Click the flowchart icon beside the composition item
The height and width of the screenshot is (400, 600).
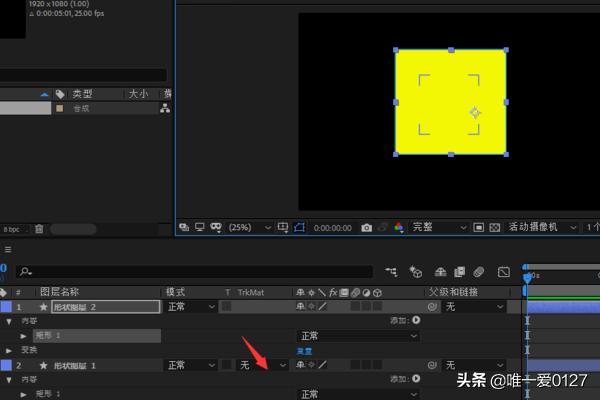165,108
